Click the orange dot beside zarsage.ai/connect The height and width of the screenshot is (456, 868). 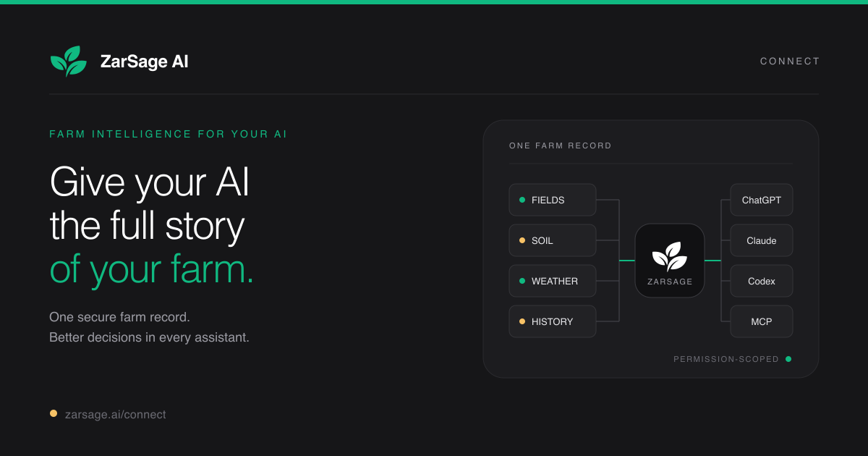[54, 414]
